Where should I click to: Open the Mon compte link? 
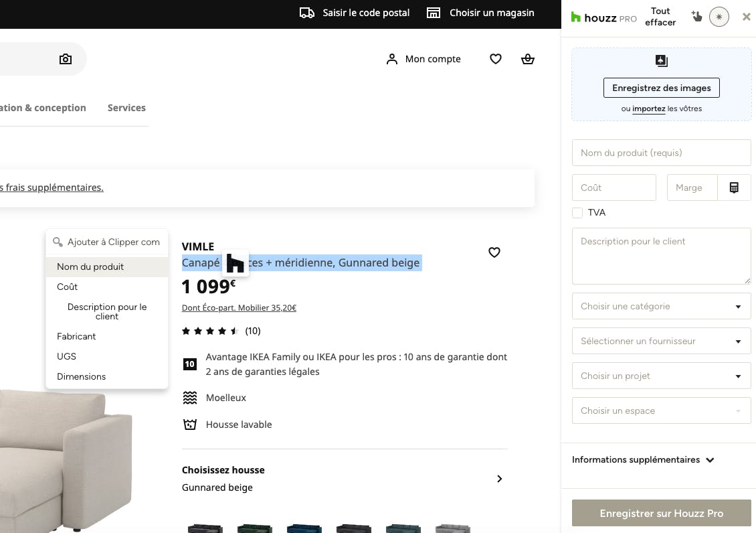432,59
